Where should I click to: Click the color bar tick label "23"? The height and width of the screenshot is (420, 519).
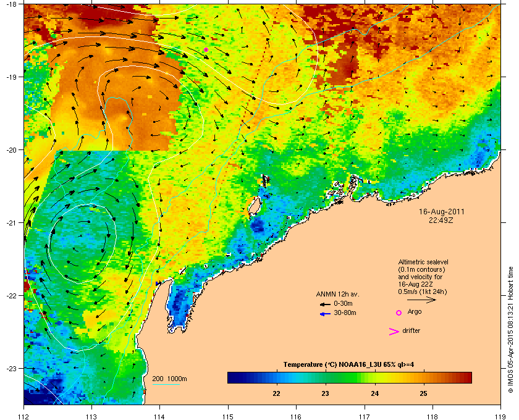[326, 394]
